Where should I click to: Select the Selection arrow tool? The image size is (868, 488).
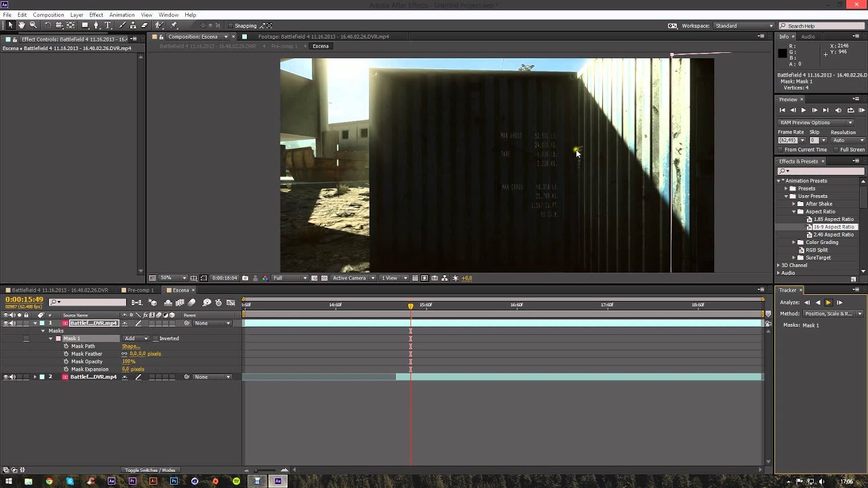coord(10,25)
